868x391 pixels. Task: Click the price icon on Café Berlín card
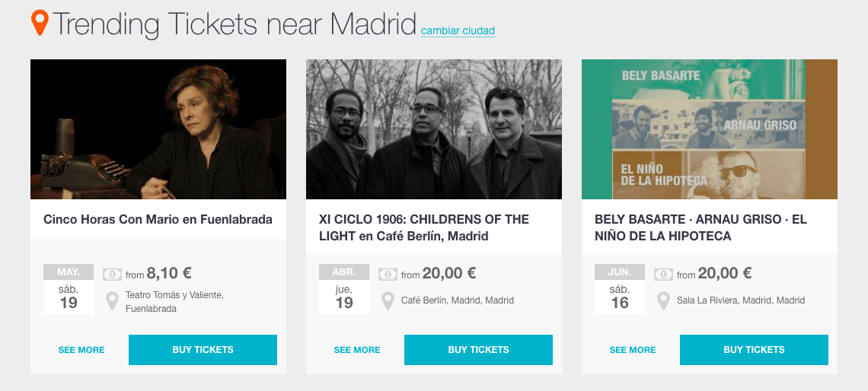coord(388,274)
